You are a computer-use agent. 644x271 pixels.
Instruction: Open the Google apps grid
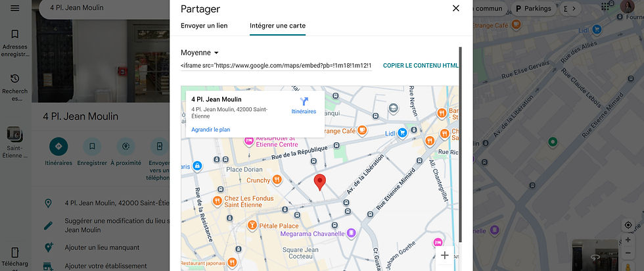click(605, 7)
